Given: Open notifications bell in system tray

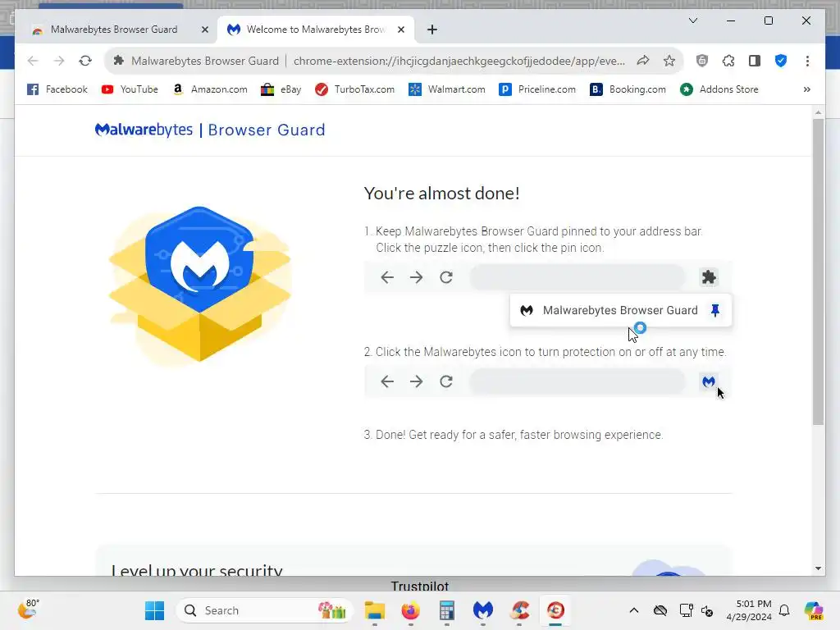Looking at the screenshot, I should pos(784,610).
